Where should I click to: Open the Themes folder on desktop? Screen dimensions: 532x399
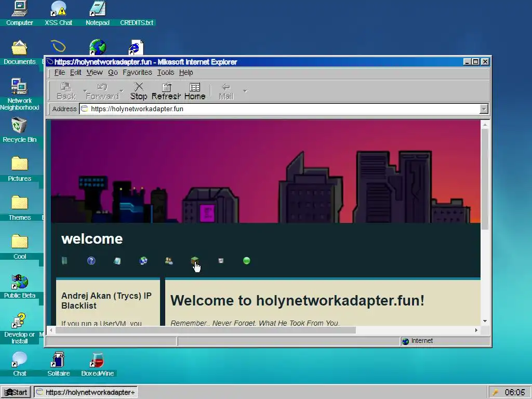tap(19, 208)
